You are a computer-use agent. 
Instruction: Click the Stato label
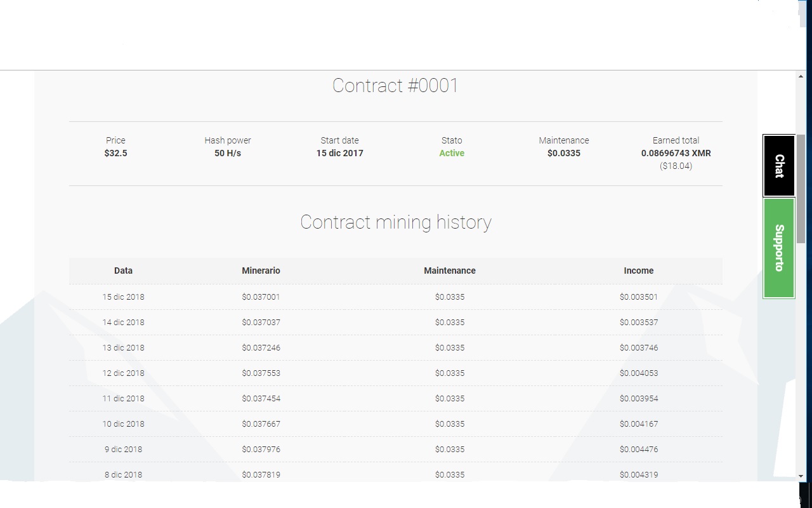click(452, 140)
